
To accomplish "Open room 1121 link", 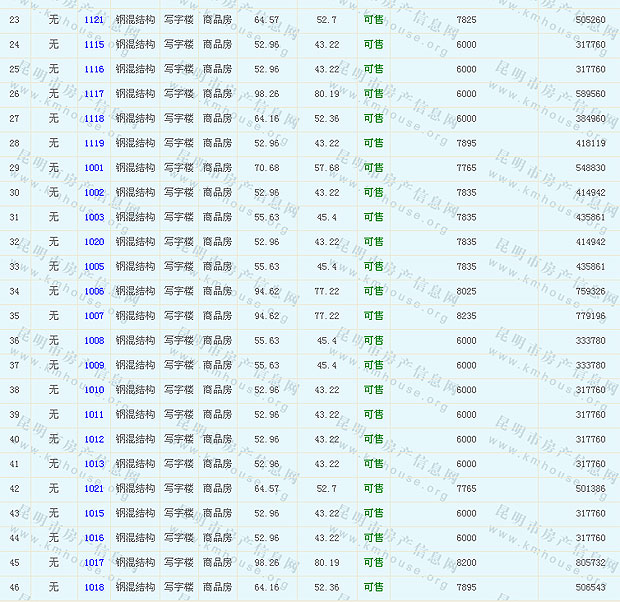I will point(94,20).
